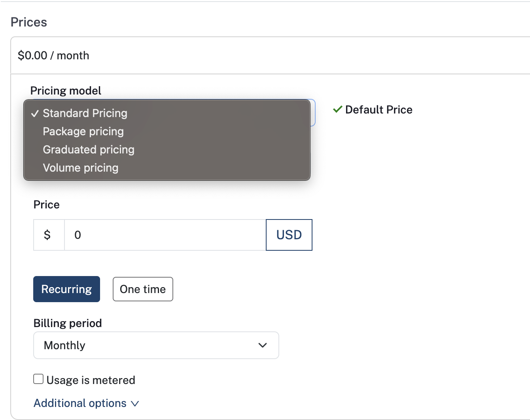The height and width of the screenshot is (420, 530).
Task: Pick Volume pricing from the open list
Action: pos(80,168)
